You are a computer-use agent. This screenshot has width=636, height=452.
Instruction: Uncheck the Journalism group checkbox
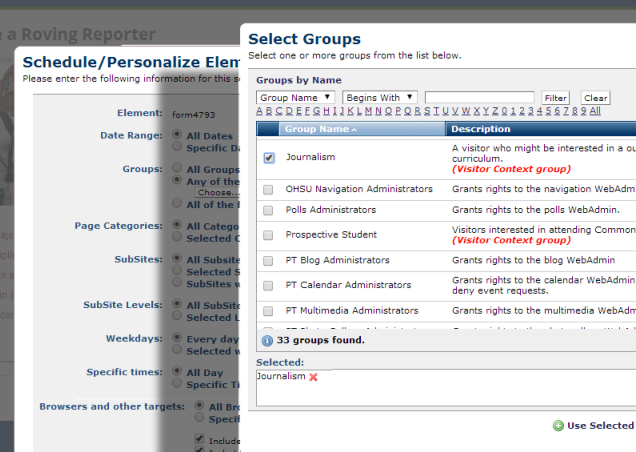tap(269, 157)
